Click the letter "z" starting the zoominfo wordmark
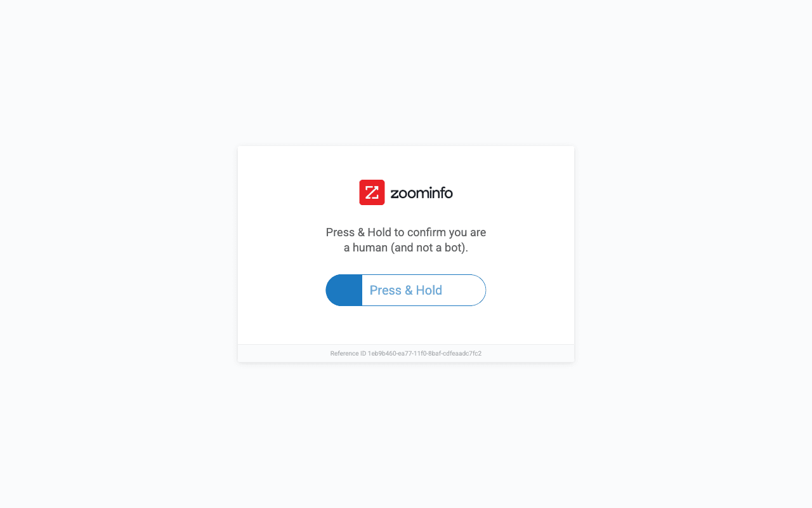The width and height of the screenshot is (812, 508). 394,194
